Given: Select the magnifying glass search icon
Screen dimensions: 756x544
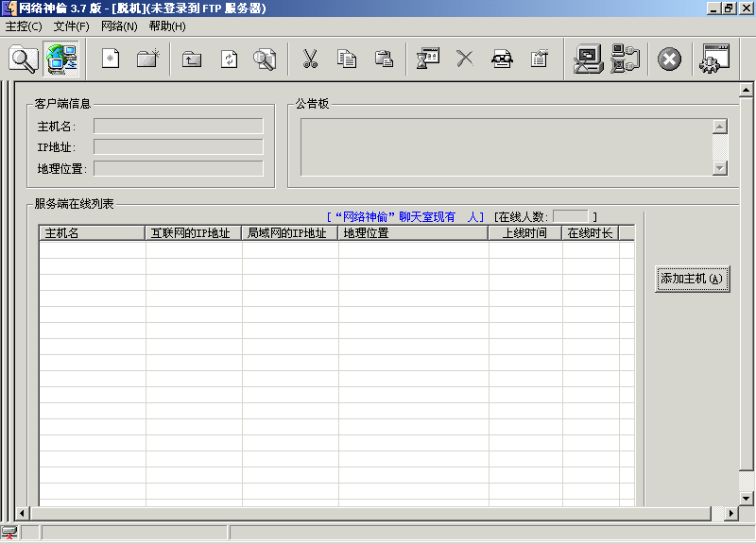Looking at the screenshot, I should pyautogui.click(x=24, y=59).
